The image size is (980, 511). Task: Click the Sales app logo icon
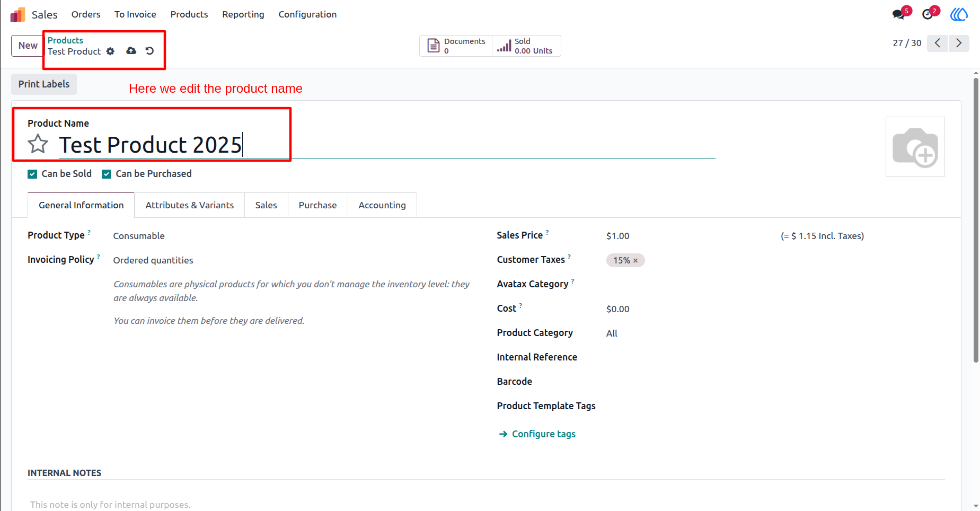point(17,14)
